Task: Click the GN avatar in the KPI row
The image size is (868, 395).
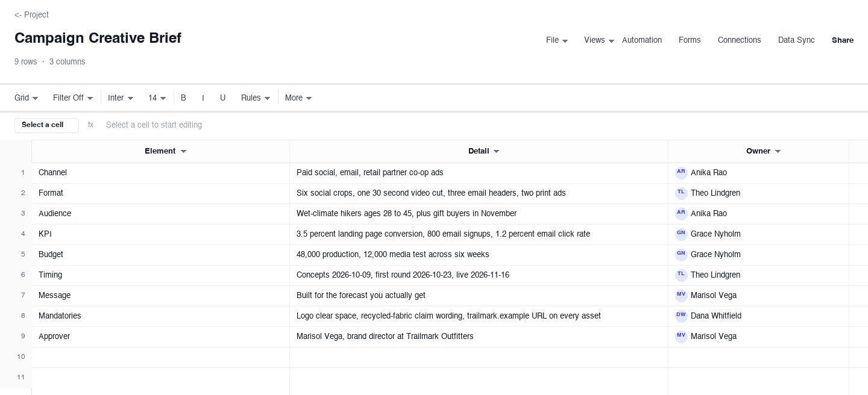Action: (x=681, y=234)
